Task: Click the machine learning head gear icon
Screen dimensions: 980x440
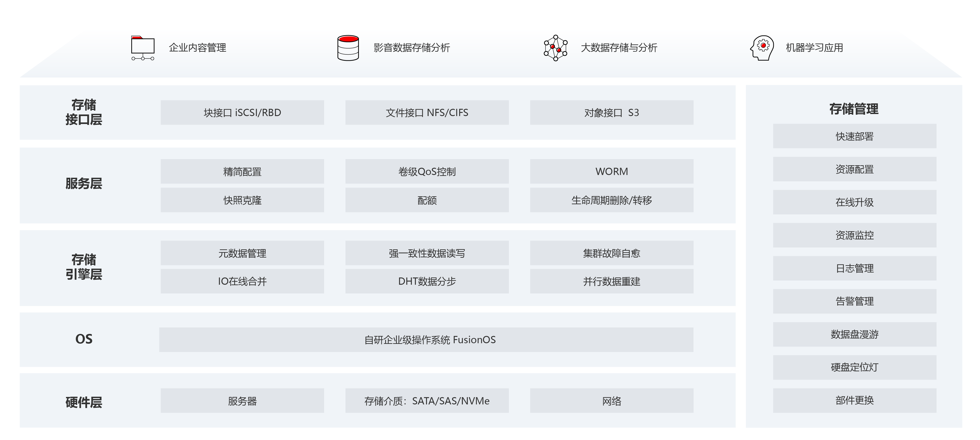Action: click(762, 48)
